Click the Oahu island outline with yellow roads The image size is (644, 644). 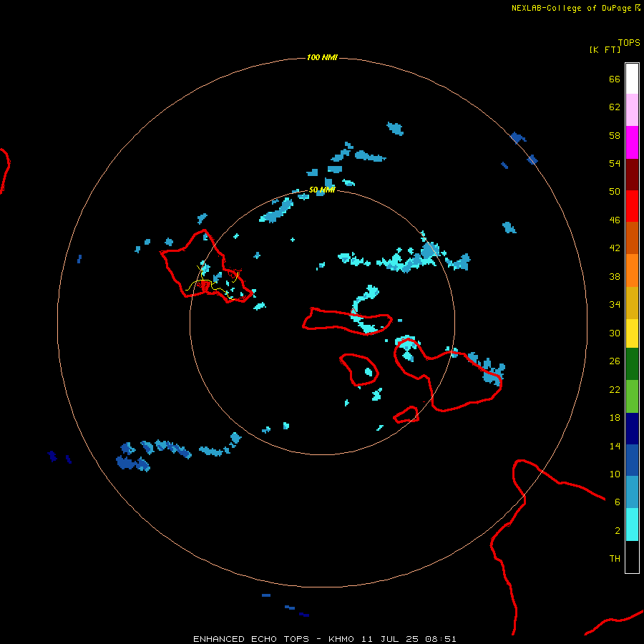(205, 267)
